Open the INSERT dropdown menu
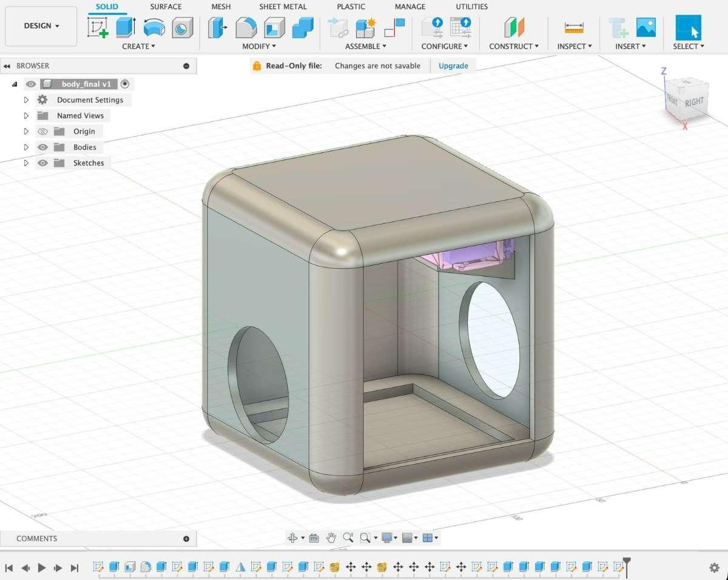Screen dimensions: 728x580 click(x=630, y=46)
